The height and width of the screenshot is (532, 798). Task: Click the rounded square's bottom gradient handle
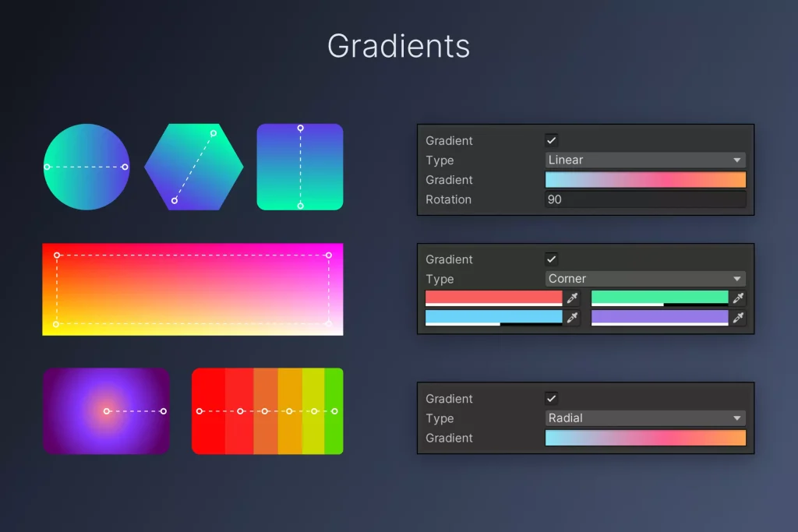[x=300, y=206]
